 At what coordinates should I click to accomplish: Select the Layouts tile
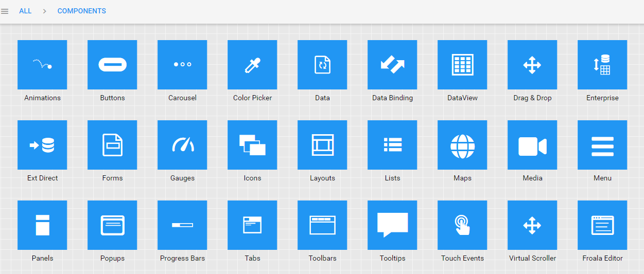point(322,145)
